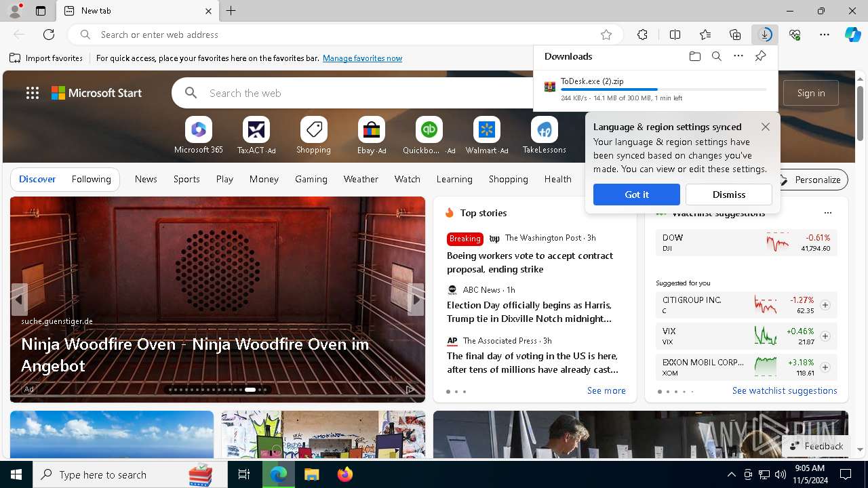This screenshot has height=488, width=868.
Task: Pin the Downloads panel
Action: [x=760, y=56]
